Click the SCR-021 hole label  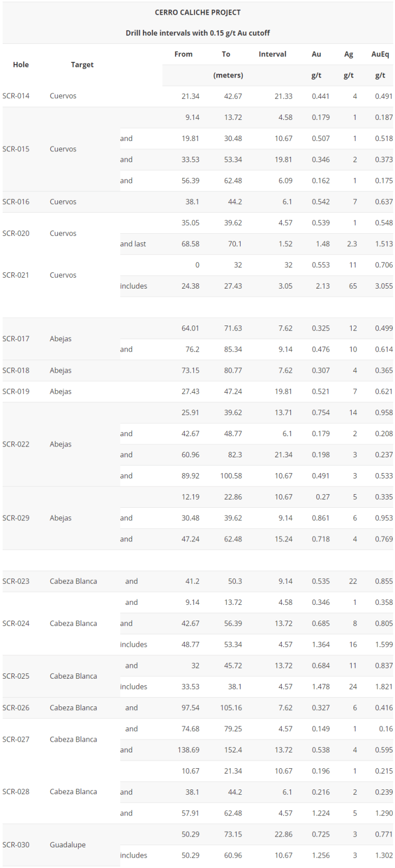[x=16, y=276]
